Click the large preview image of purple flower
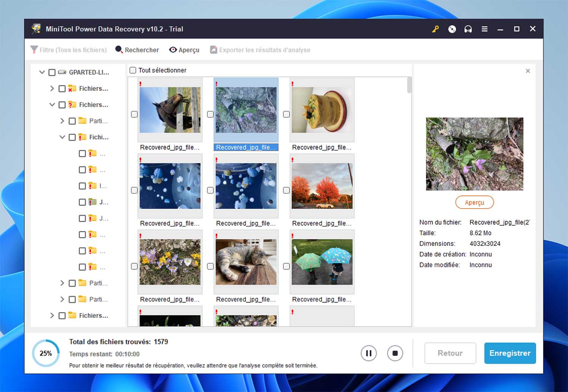Image resolution: width=568 pixels, height=392 pixels. [x=474, y=154]
